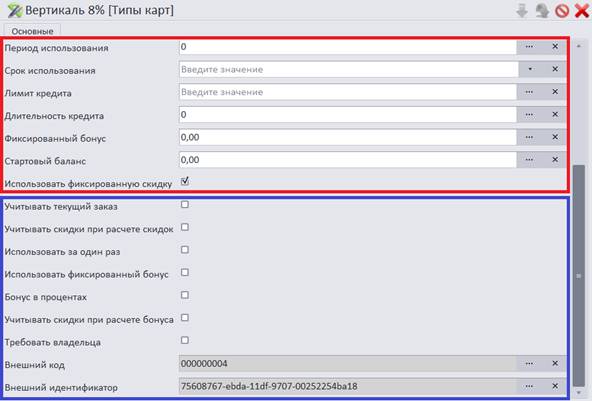
Task: Switch to the Основные tab
Action: (32, 31)
